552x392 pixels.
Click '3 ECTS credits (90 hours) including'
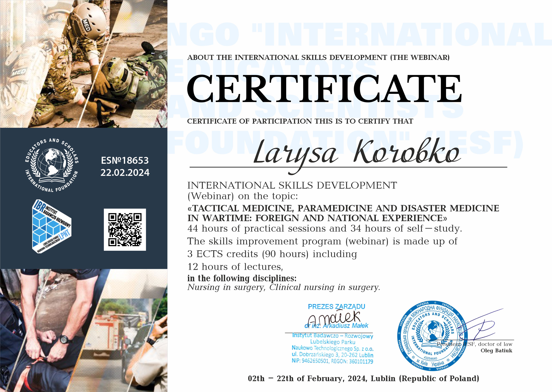tap(272, 254)
